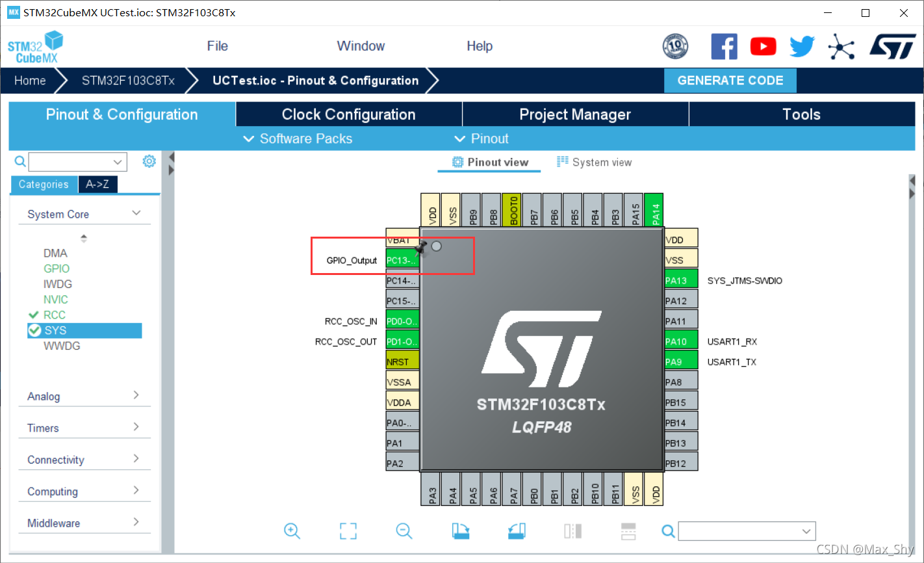Click the STM32F103C8Tx breadcrumb
The width and height of the screenshot is (924, 563).
[x=128, y=81]
